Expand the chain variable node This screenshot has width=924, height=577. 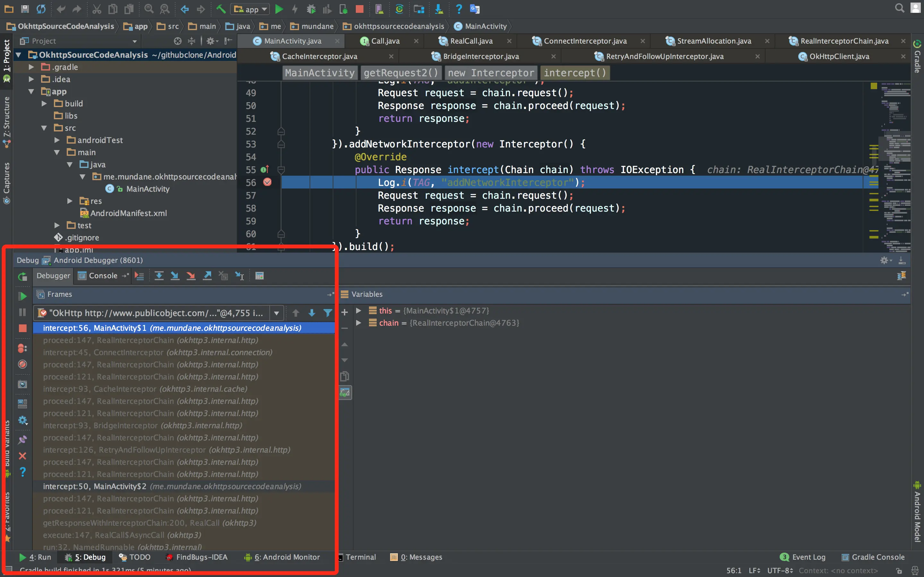(x=358, y=323)
